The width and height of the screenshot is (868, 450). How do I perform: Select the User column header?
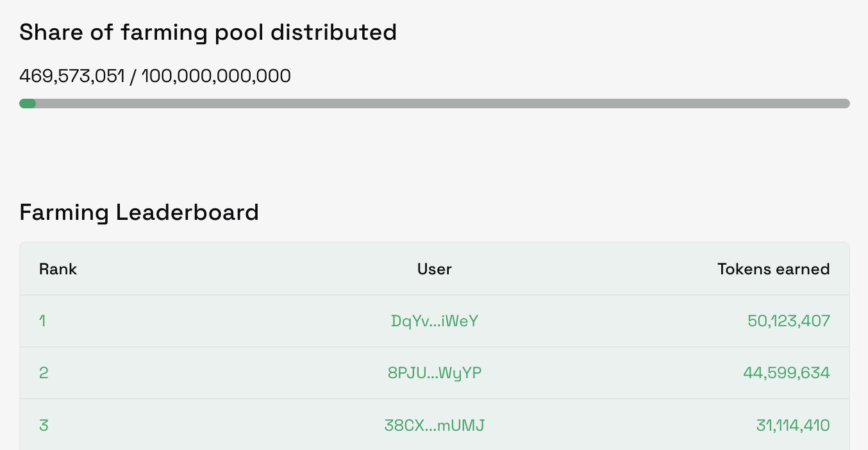pos(435,269)
